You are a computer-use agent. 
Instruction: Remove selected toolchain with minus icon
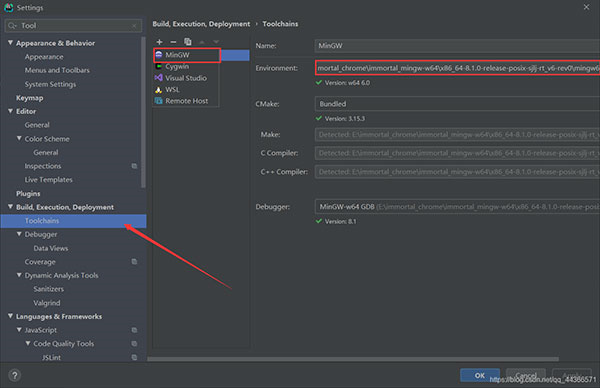click(x=173, y=42)
